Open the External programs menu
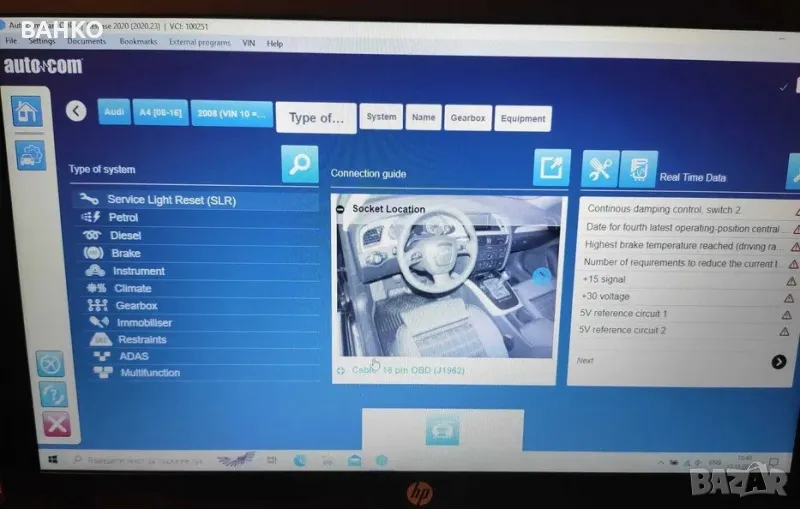Screen dimensions: 800x509 [199, 42]
